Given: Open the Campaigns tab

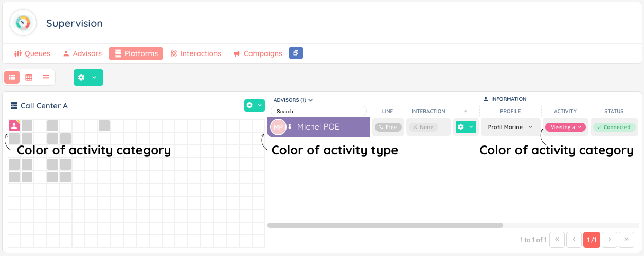Looking at the screenshot, I should tap(258, 53).
